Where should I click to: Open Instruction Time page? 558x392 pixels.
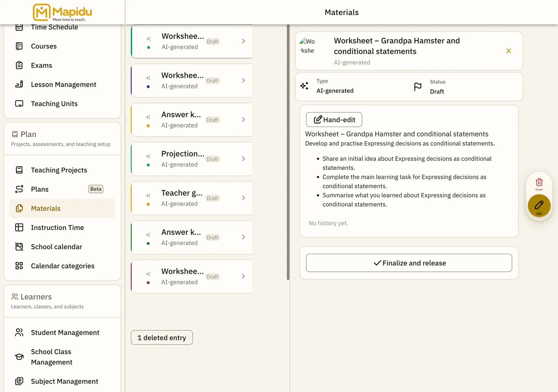[x=62, y=228]
